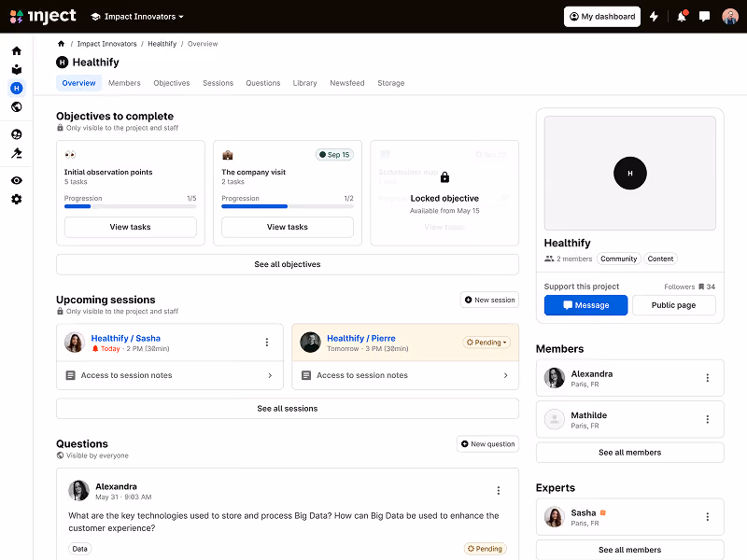This screenshot has width=747, height=560.
Task: Click See all sessions
Action: pyautogui.click(x=288, y=409)
